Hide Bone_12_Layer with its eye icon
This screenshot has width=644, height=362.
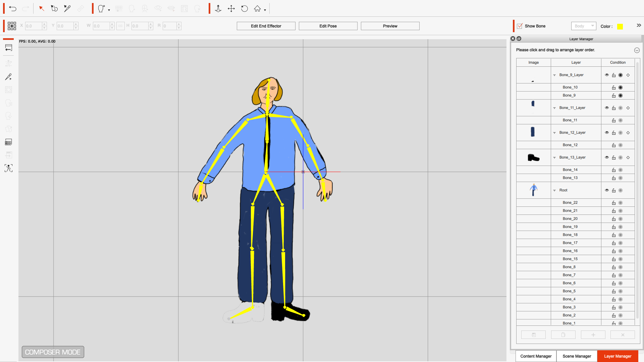click(607, 133)
